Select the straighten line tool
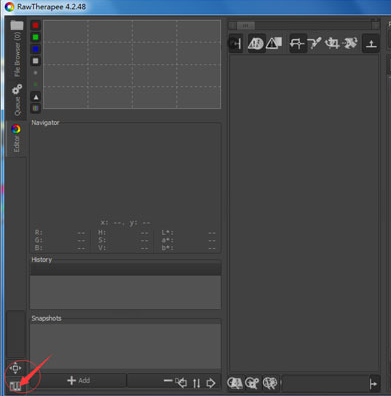This screenshot has height=396, width=391. click(350, 43)
